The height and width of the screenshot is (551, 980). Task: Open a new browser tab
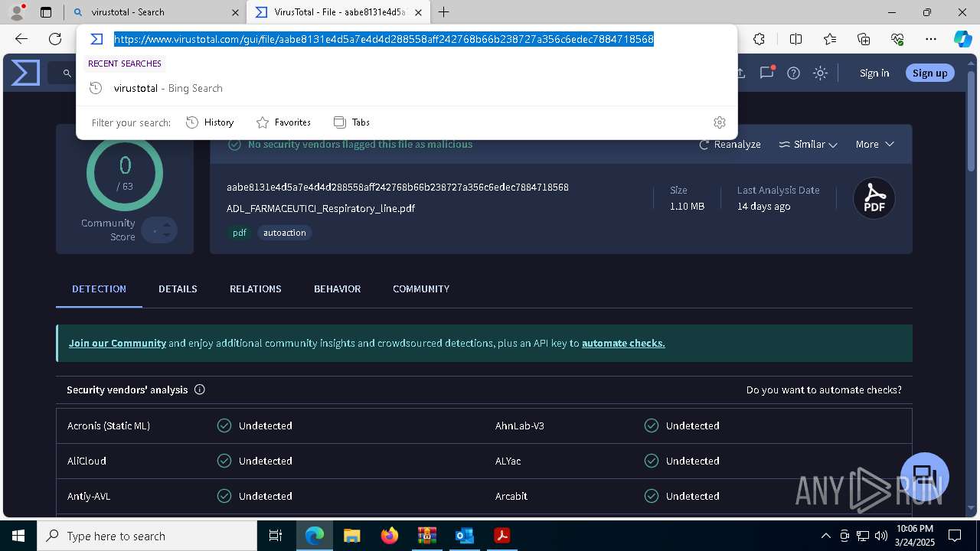[x=444, y=12]
